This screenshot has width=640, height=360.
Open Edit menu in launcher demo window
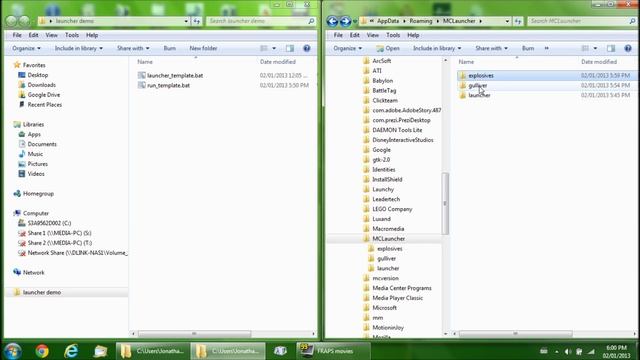pos(33,35)
